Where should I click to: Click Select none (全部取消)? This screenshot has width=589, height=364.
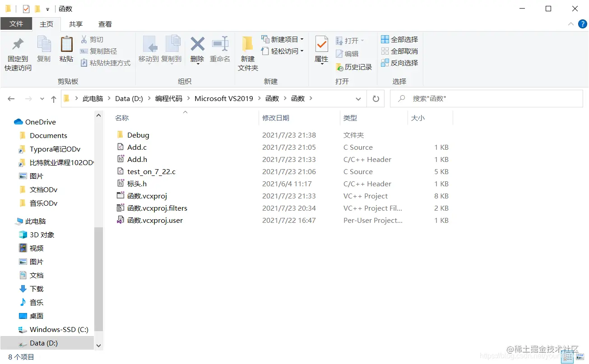click(399, 51)
